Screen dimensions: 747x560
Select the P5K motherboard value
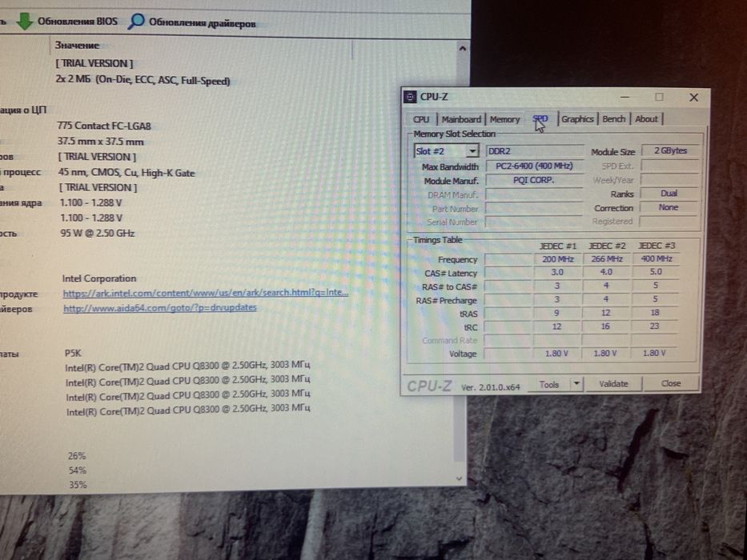(73, 354)
